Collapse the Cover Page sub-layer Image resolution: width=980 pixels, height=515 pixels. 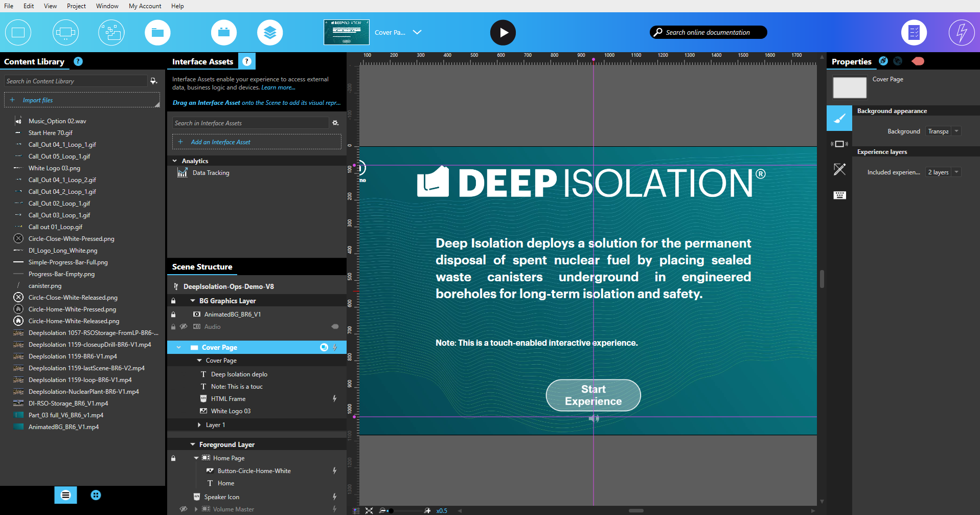pos(199,361)
